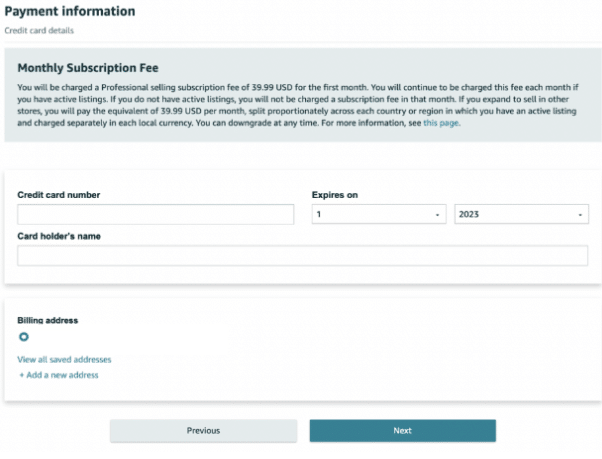Click Add a new address

click(59, 375)
